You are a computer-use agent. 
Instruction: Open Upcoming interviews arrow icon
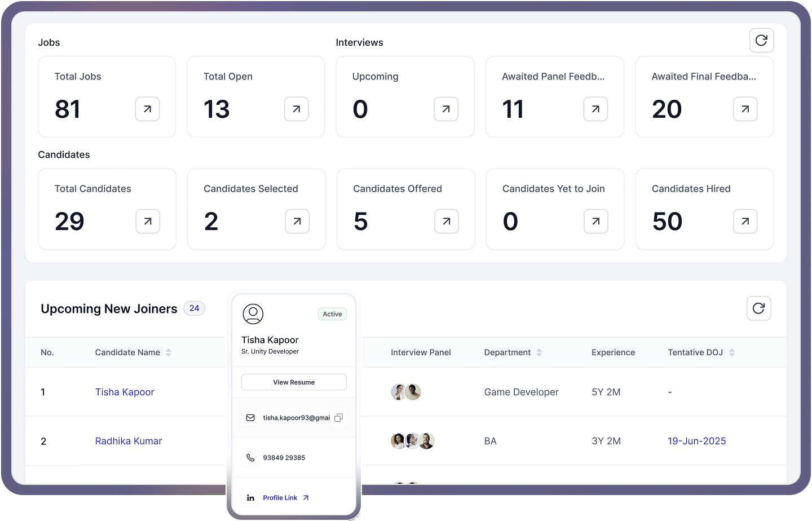[445, 109]
